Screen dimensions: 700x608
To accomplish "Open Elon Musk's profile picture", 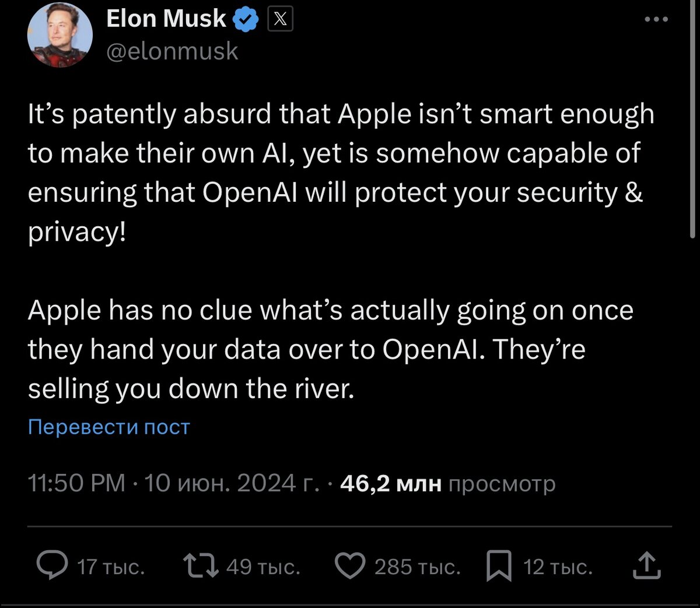I will [x=60, y=34].
